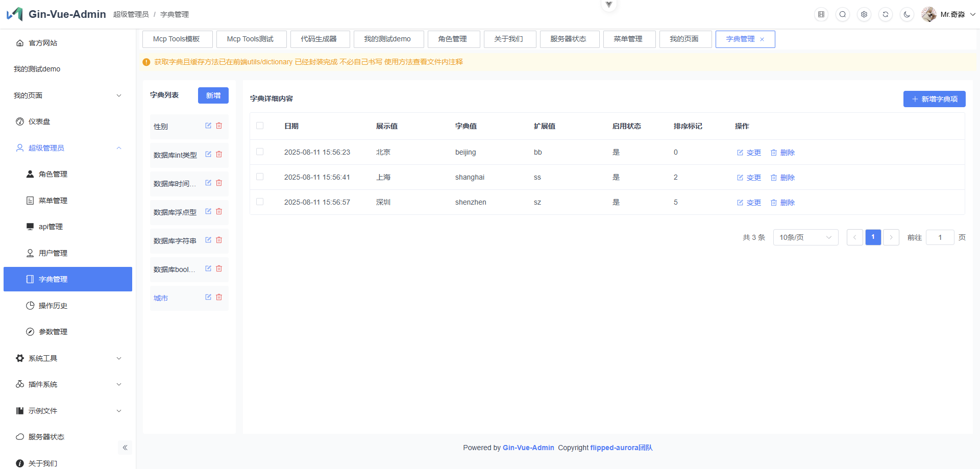
Task: Edit the 数据库时间 dictionary entry
Action: [208, 183]
